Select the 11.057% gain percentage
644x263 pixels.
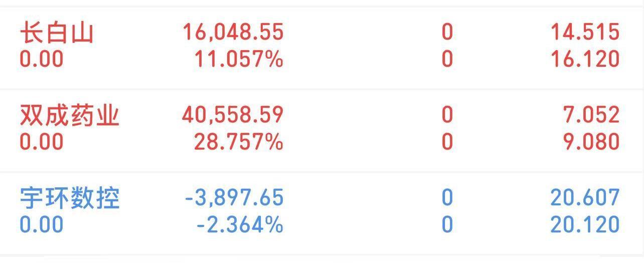[239, 59]
